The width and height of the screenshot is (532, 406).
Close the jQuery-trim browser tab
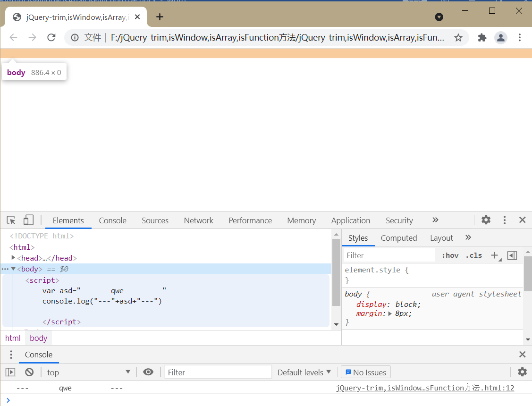pos(137,17)
